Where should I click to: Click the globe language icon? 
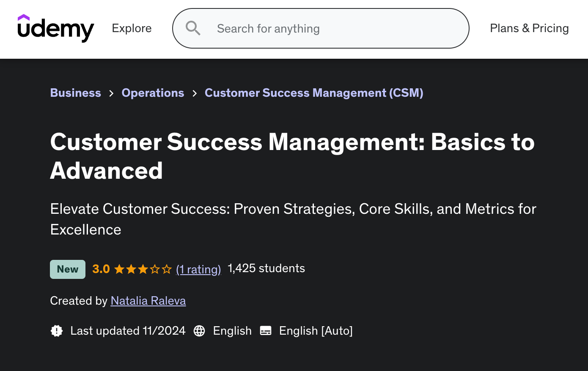[199, 331]
